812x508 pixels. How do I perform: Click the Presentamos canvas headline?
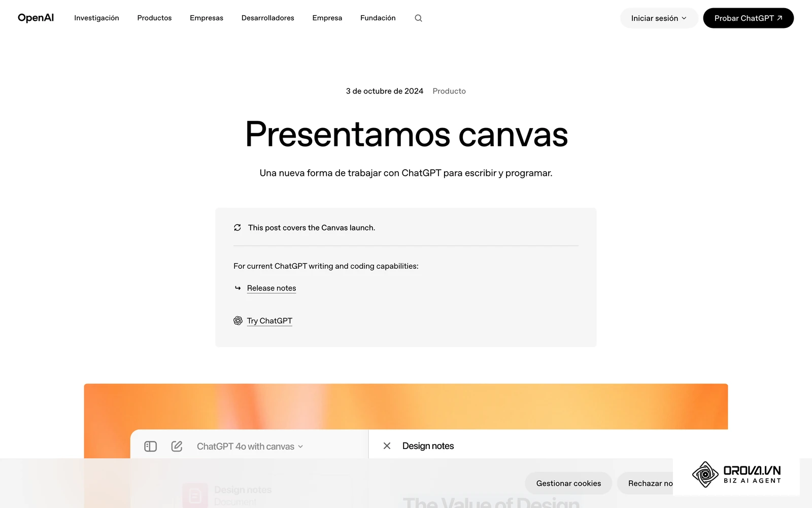pyautogui.click(x=406, y=135)
